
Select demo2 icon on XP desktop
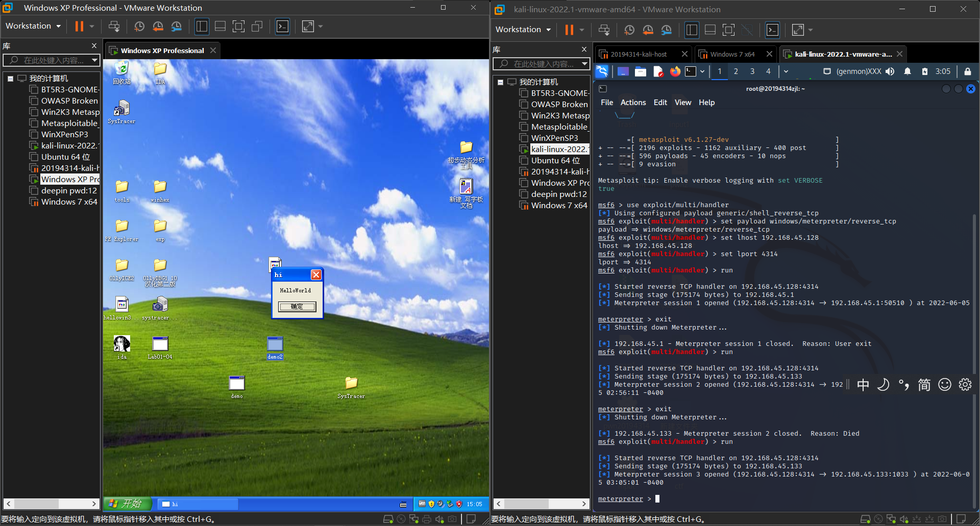tap(275, 348)
